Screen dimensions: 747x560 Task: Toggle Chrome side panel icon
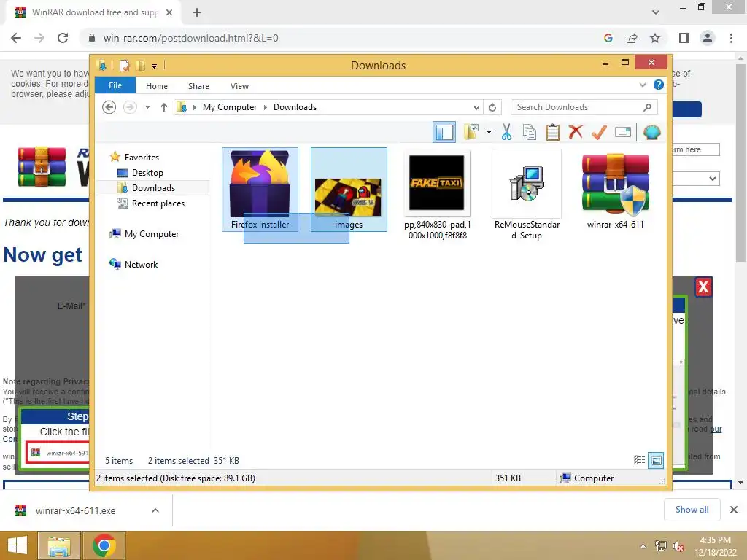point(684,38)
